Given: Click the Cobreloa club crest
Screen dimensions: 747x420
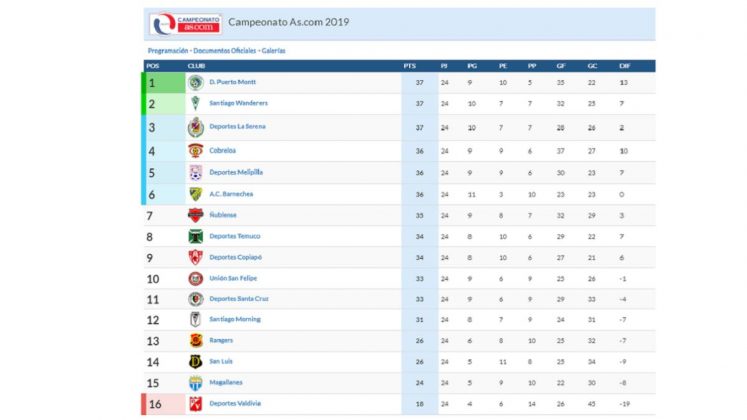Looking at the screenshot, I should click(x=195, y=150).
